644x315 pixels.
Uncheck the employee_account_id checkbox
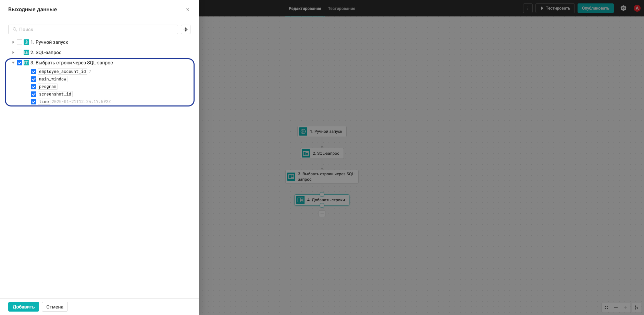[x=34, y=72]
